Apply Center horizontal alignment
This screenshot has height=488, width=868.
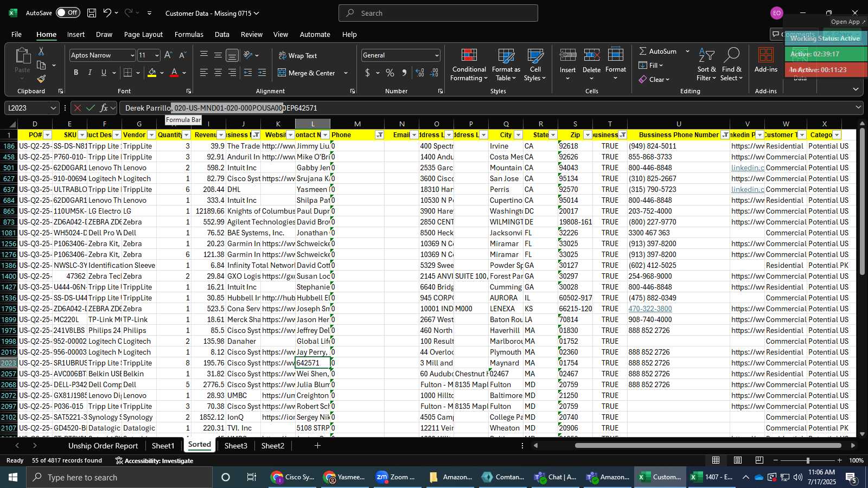coord(218,73)
